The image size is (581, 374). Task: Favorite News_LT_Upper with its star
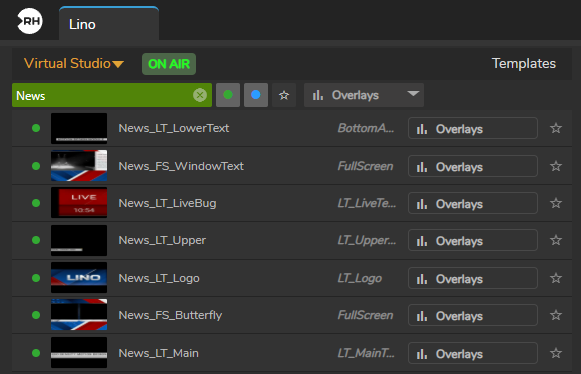[556, 240]
